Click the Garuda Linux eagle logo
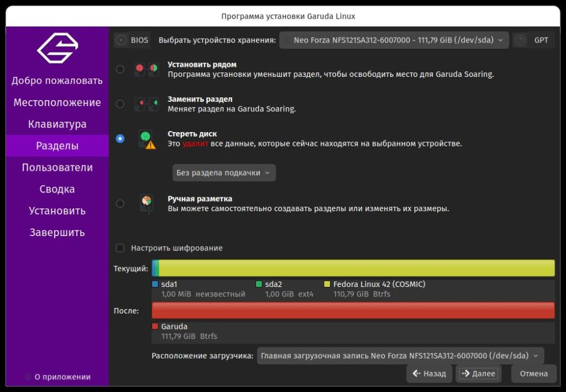The image size is (566, 392). click(57, 48)
